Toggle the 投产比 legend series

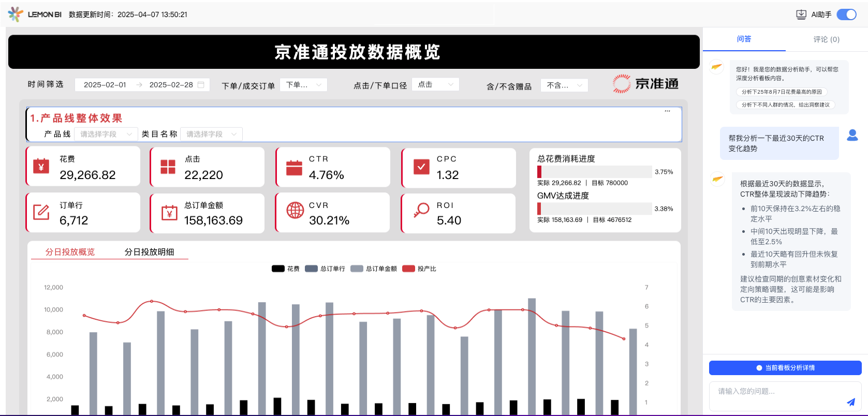click(419, 269)
